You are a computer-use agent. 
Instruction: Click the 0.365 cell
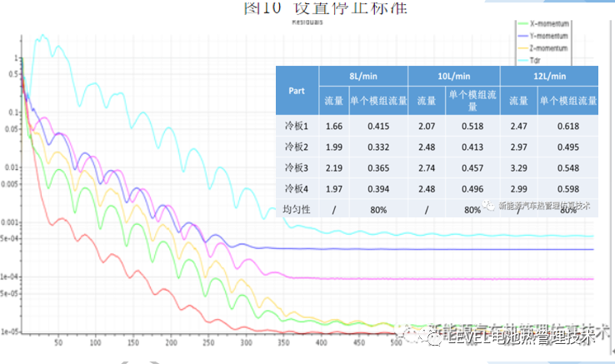pyautogui.click(x=378, y=168)
